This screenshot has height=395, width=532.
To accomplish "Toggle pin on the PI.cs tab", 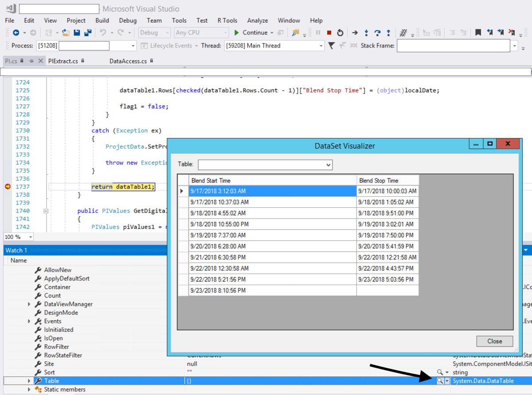I will pos(31,61).
